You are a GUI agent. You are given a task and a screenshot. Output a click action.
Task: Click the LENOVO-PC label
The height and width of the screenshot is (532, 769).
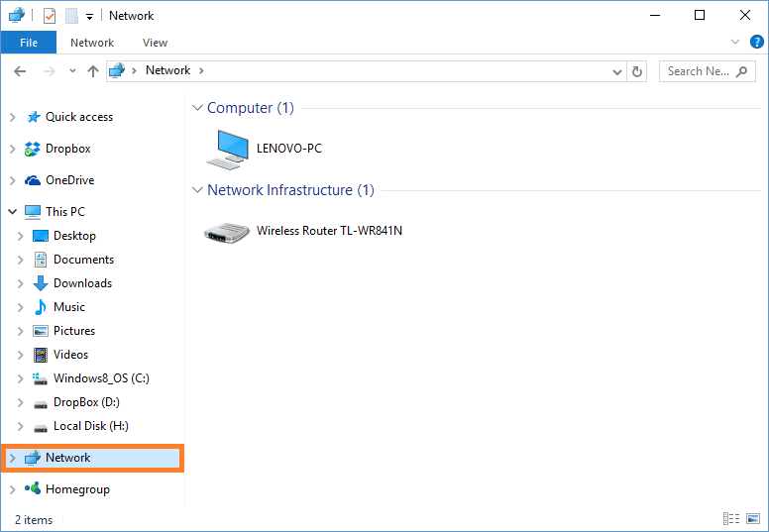288,149
